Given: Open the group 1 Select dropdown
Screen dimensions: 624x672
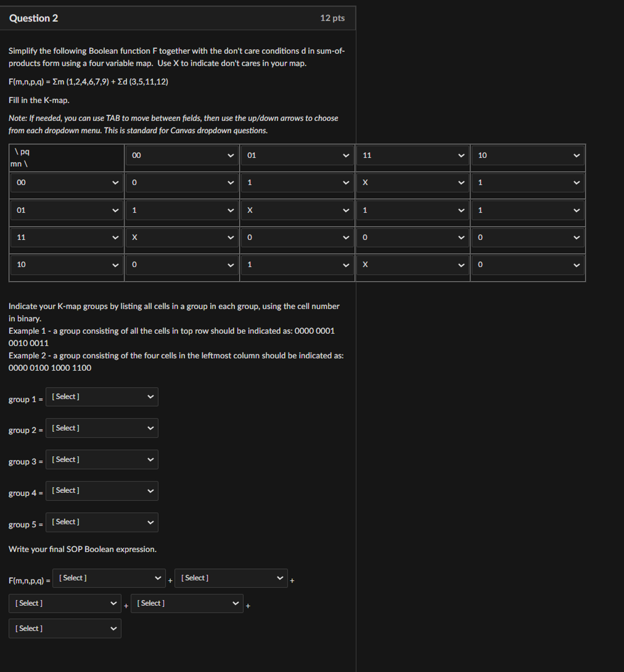Looking at the screenshot, I should tap(102, 397).
